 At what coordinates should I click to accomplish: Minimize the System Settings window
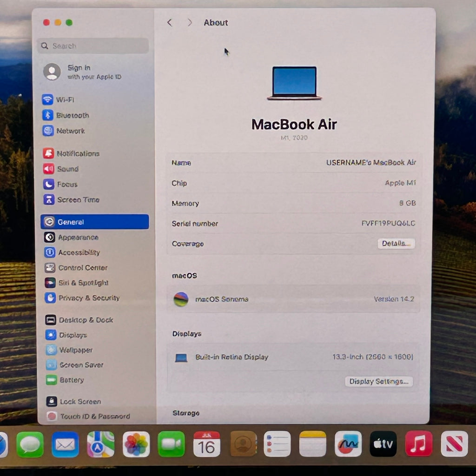[58, 22]
